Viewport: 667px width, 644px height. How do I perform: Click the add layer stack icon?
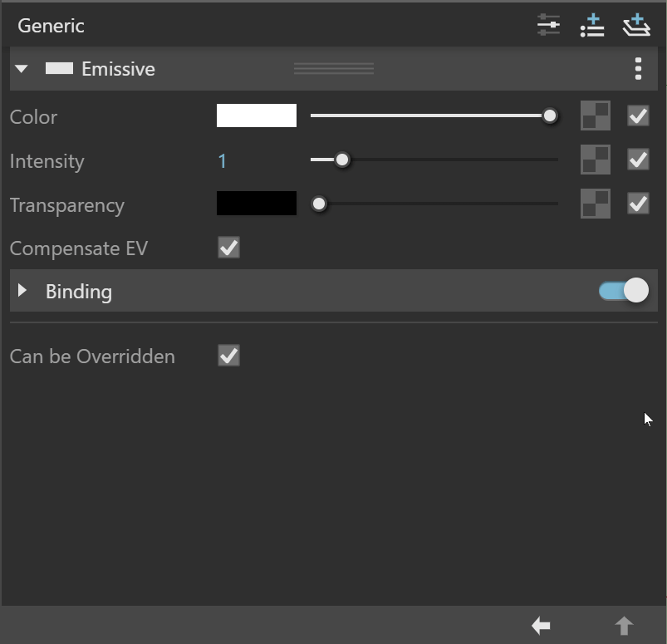pos(636,26)
